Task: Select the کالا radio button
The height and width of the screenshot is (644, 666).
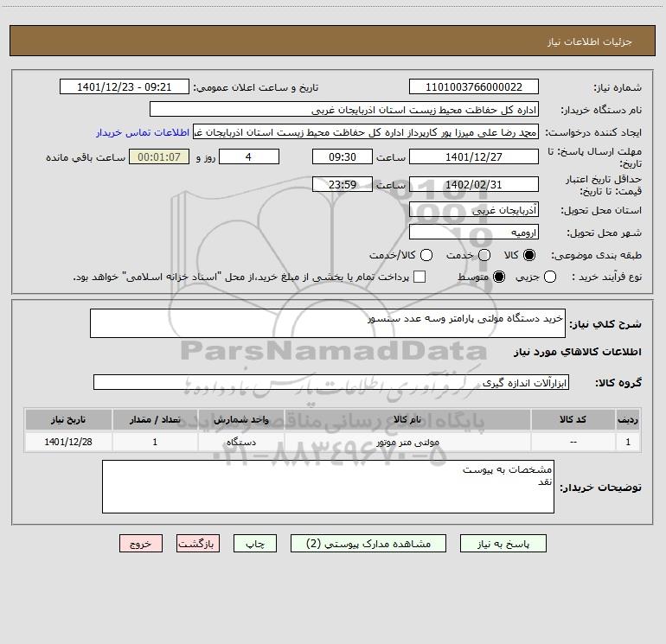Action: pos(529,255)
